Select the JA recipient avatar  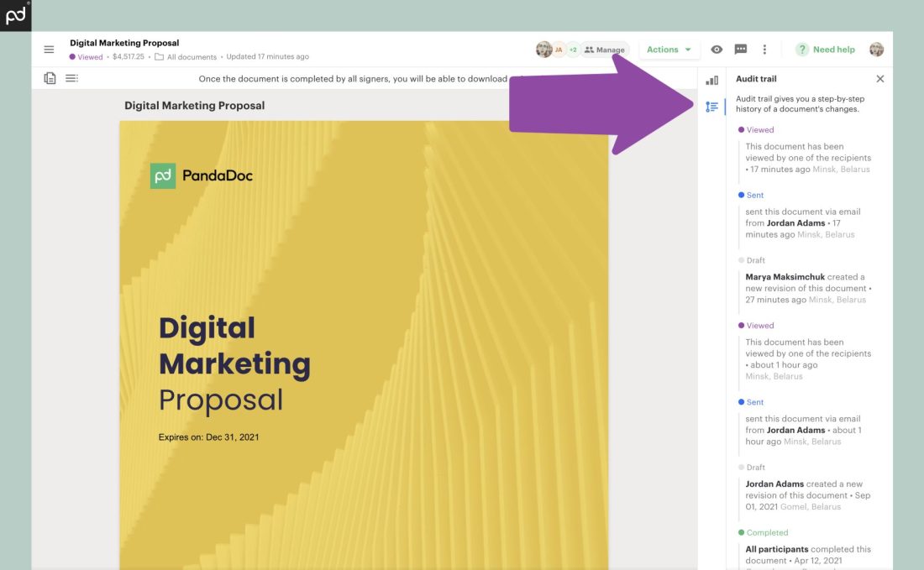[x=558, y=50]
